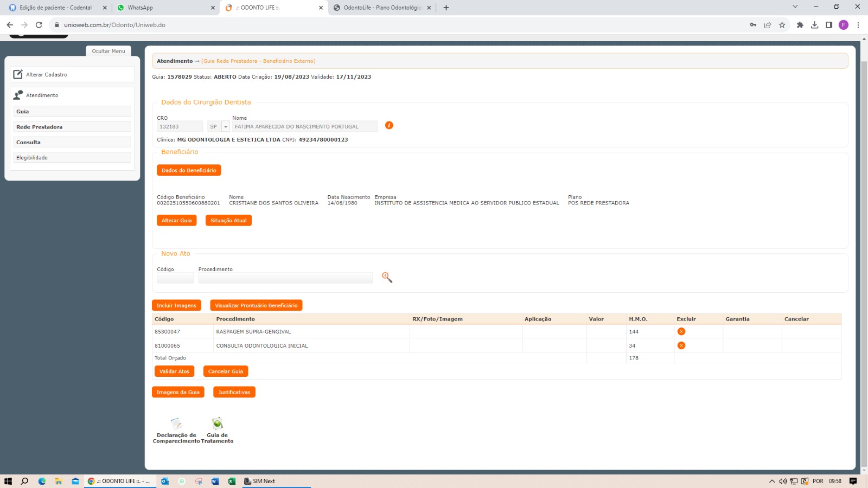Select Rede Prestadora in the sidebar menu
The image size is (868, 488).
tap(73, 127)
